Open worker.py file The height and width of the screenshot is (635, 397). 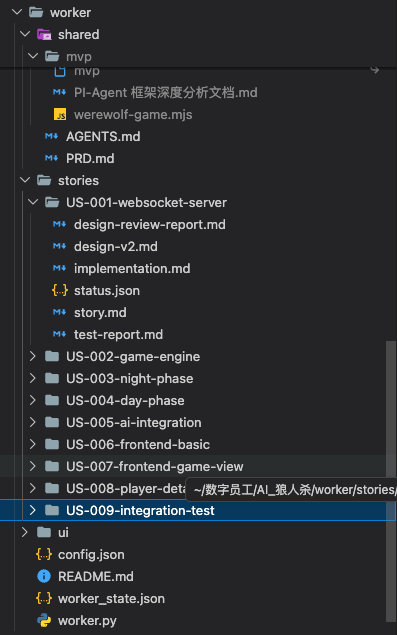87,620
